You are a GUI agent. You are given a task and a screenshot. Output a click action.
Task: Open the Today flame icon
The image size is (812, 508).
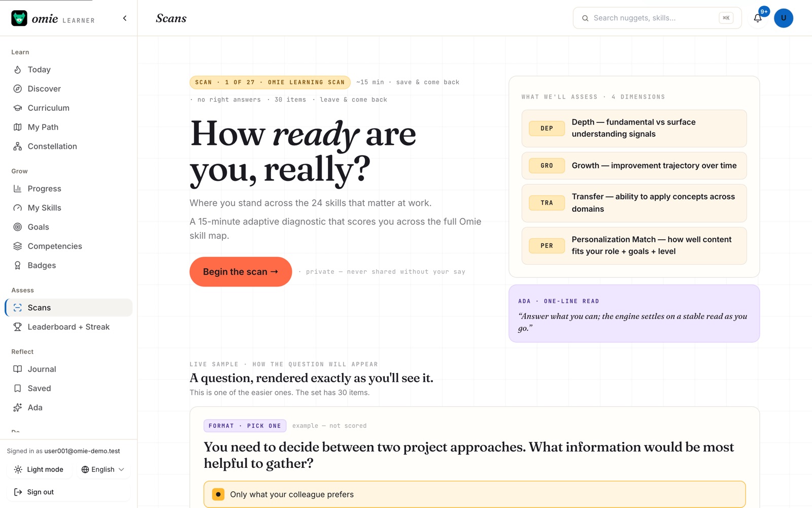point(18,70)
